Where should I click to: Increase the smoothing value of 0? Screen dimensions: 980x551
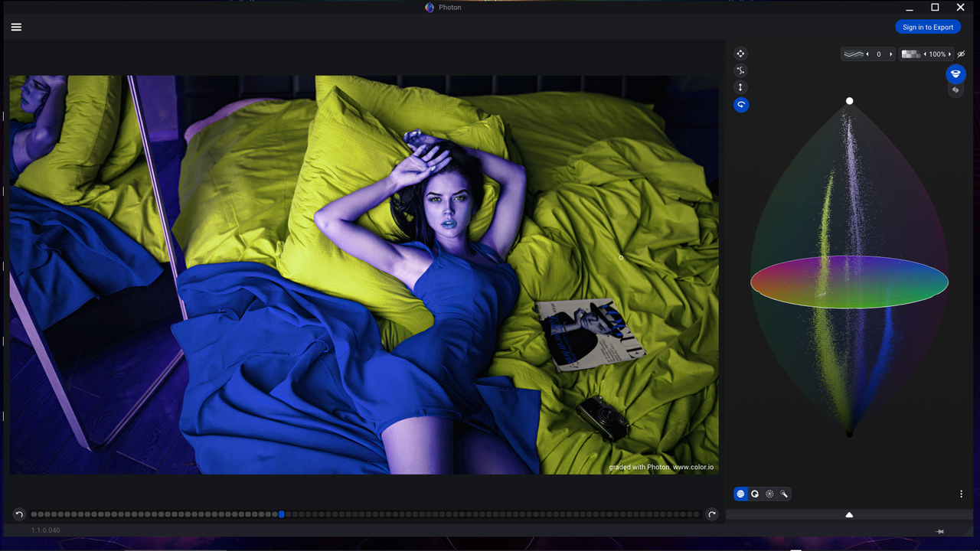[890, 54]
